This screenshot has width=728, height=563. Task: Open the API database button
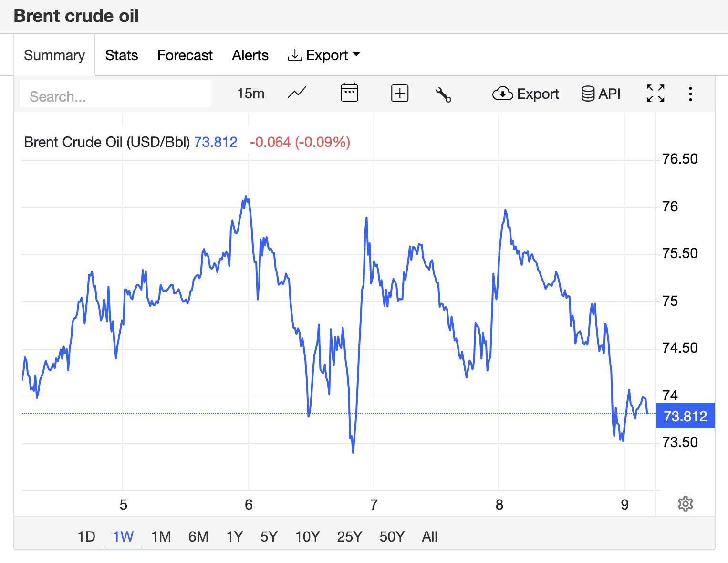[x=601, y=94]
